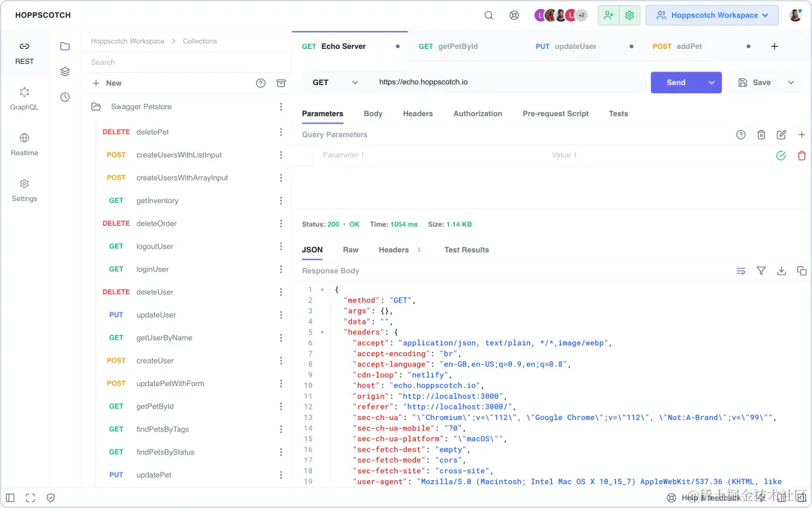
Task: Click the invite member icon button
Action: (608, 15)
